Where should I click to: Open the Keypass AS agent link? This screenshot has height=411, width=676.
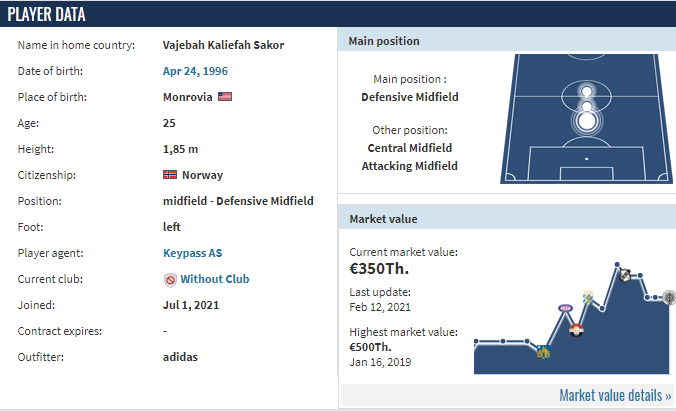192,253
